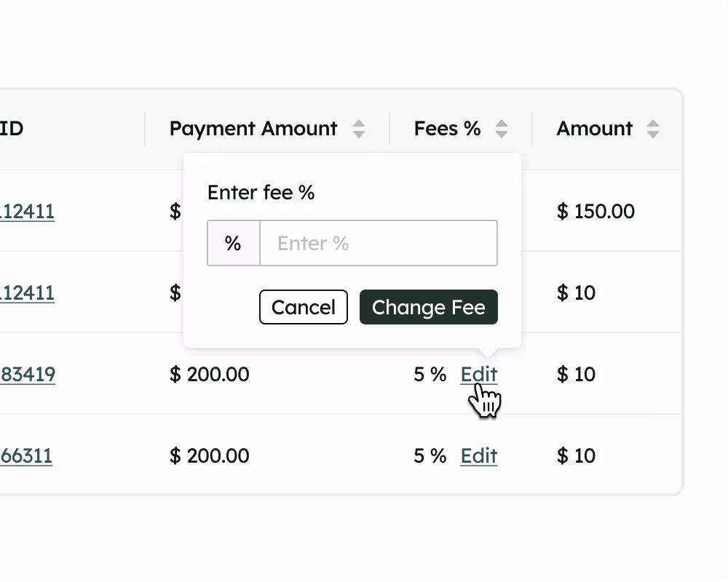Click the Fees % sort arrows icon
This screenshot has height=582, width=728.
point(501,129)
